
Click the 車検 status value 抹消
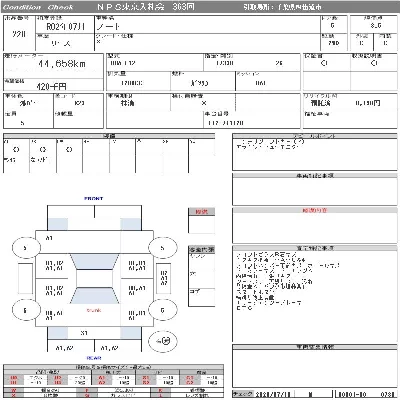(127, 103)
